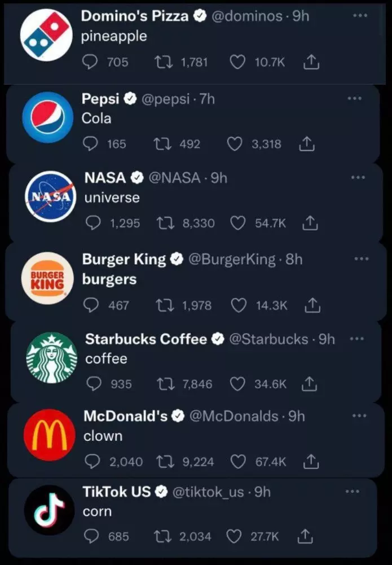Share the Burger King burgers tweet

(312, 305)
